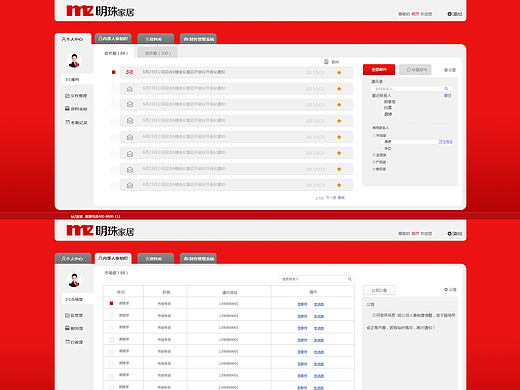Open 文件整理 in the upper left sidebar

76,96
